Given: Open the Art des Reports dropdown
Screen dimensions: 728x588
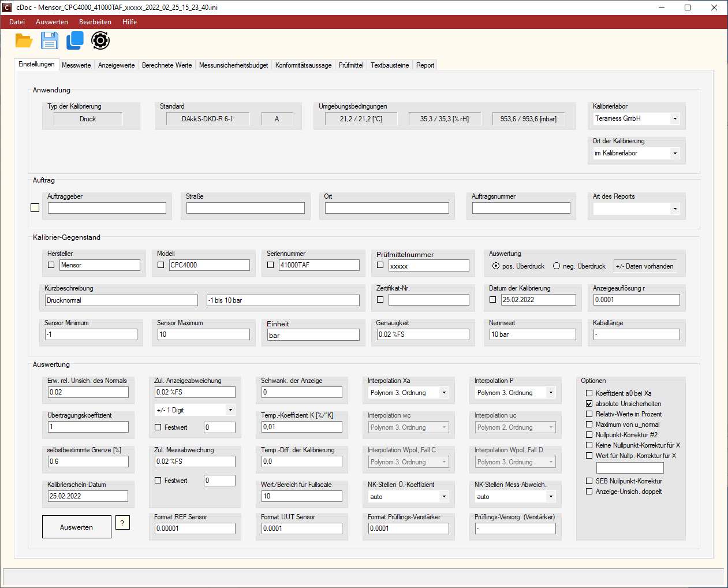Looking at the screenshot, I should [675, 209].
